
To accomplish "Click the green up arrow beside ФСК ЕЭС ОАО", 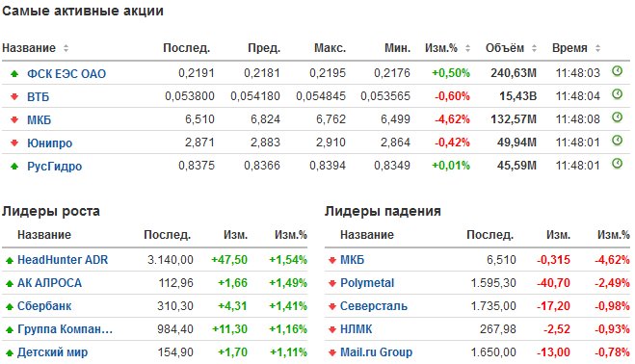I will coord(14,74).
